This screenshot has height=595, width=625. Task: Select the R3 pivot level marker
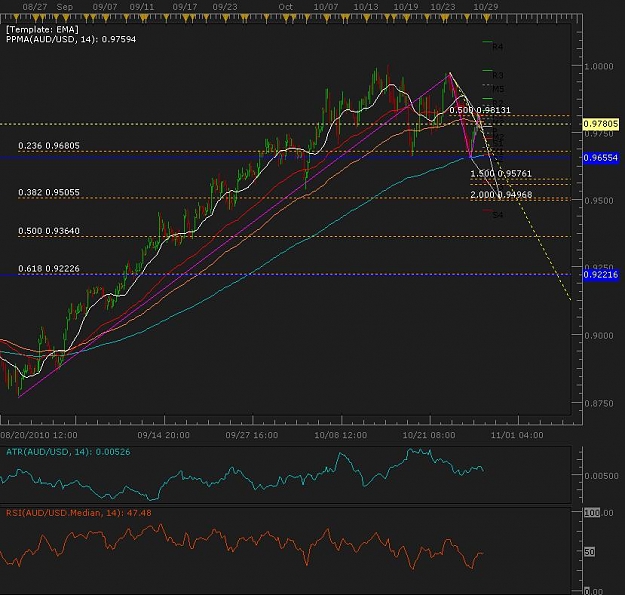click(x=497, y=75)
